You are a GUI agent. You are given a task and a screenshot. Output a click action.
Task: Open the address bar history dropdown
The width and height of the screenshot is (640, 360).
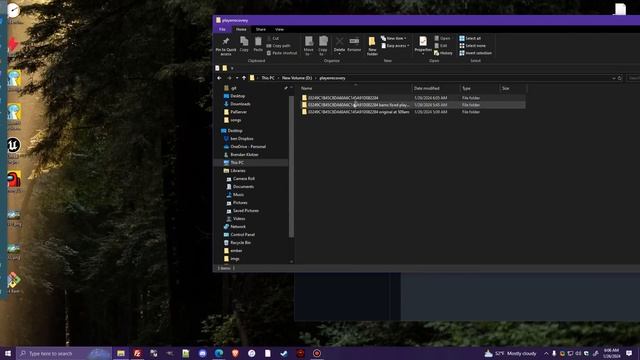(x=613, y=78)
